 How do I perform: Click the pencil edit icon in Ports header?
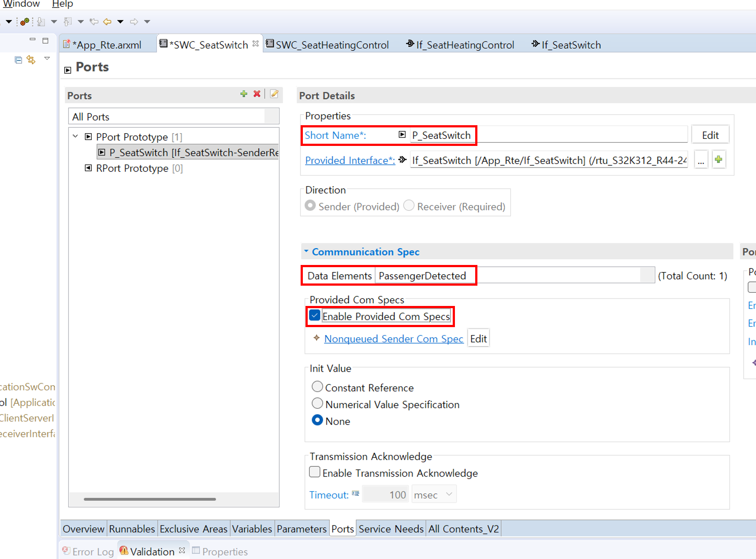click(x=274, y=94)
